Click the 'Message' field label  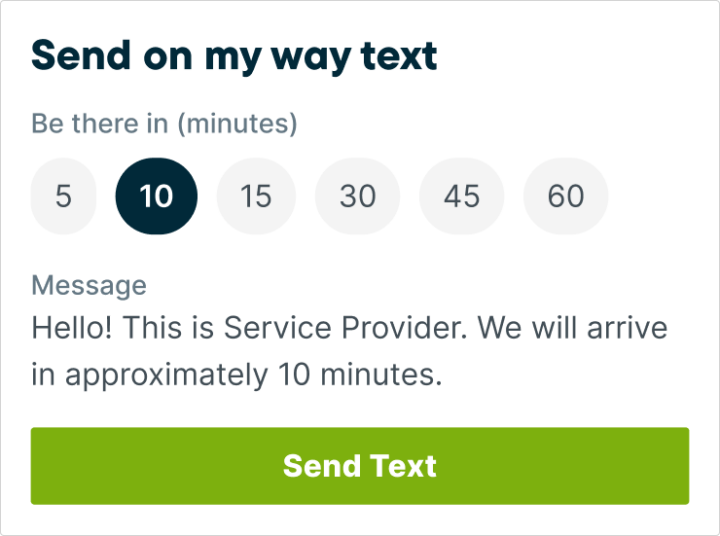pos(89,285)
